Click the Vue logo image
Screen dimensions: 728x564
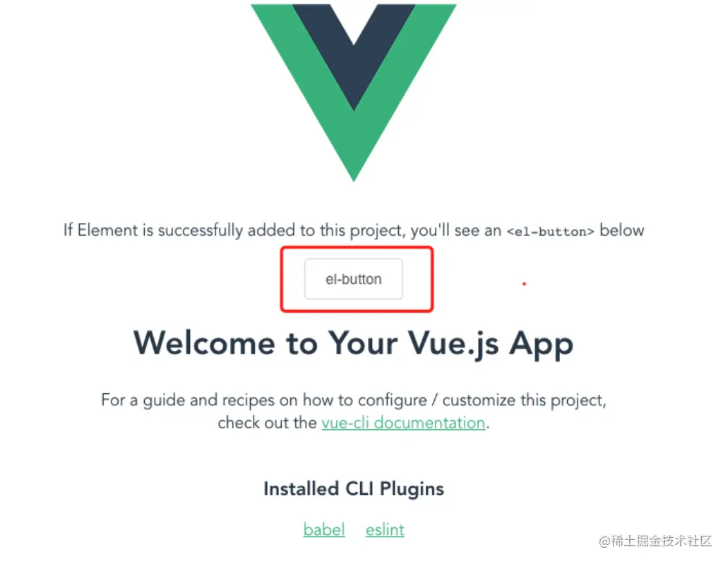tap(354, 92)
